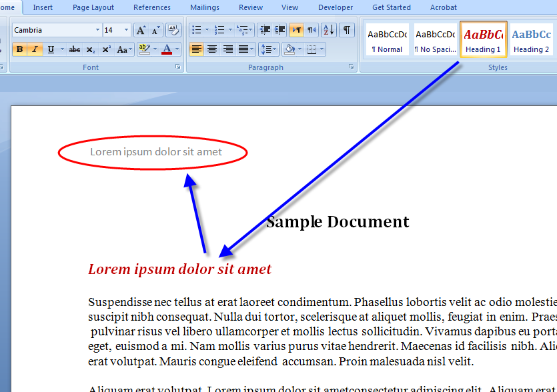Open Font dialog launcher
557x392 pixels.
(x=178, y=67)
